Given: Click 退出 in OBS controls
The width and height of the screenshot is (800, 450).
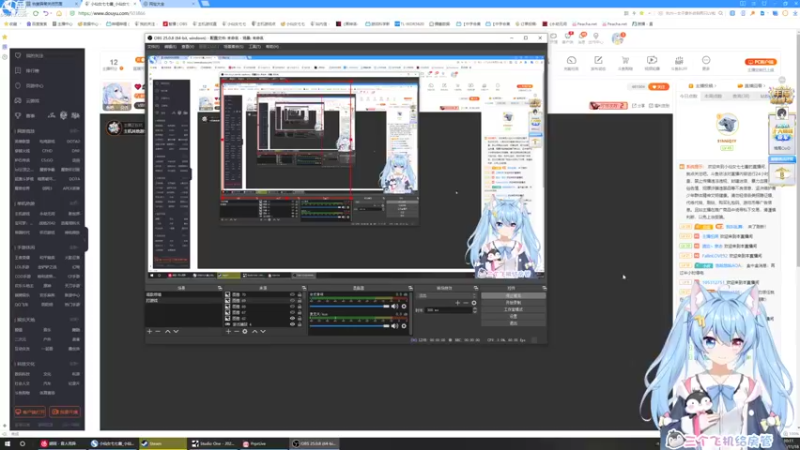Looking at the screenshot, I should tap(513, 323).
